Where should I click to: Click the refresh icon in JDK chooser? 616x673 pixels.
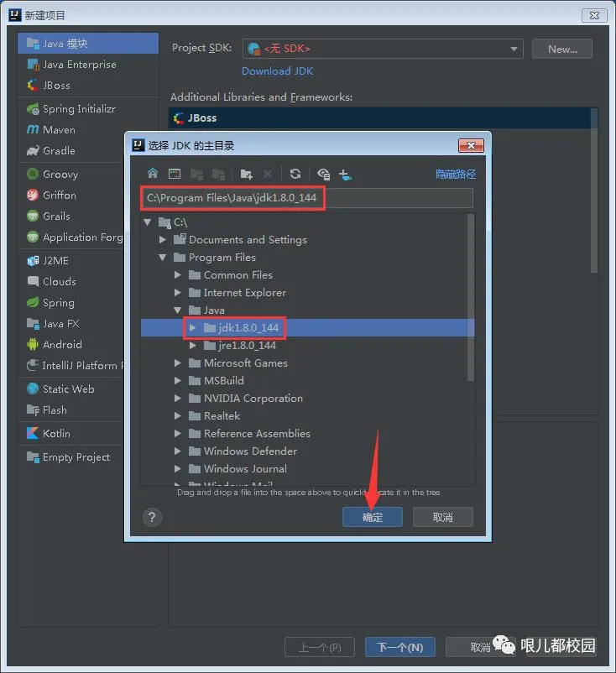coord(295,174)
